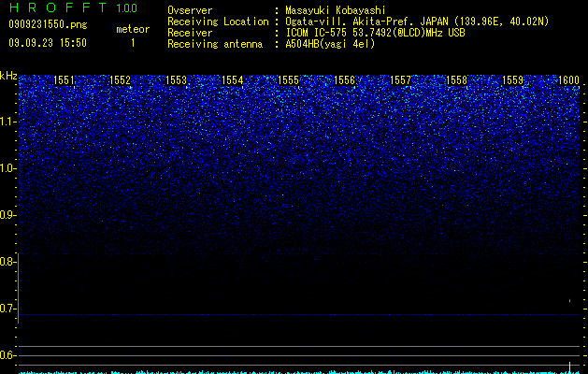
Task: Click the 0909231550.png filename label
Action: (48, 24)
